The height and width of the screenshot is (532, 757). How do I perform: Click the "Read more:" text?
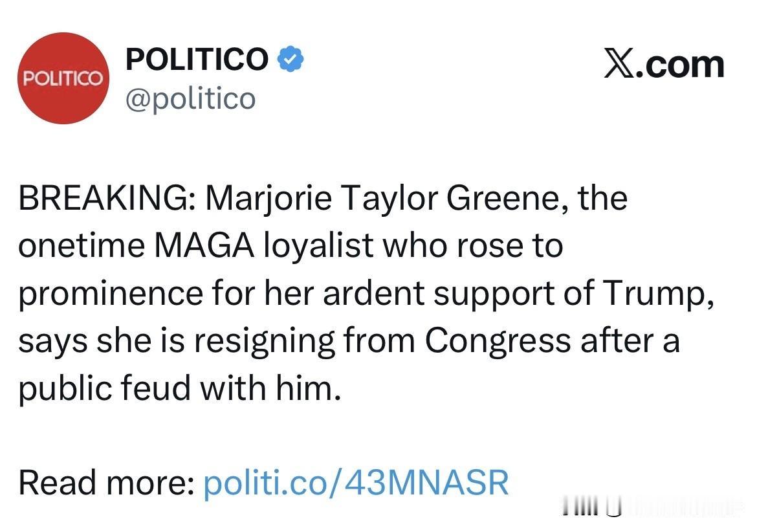(107, 483)
